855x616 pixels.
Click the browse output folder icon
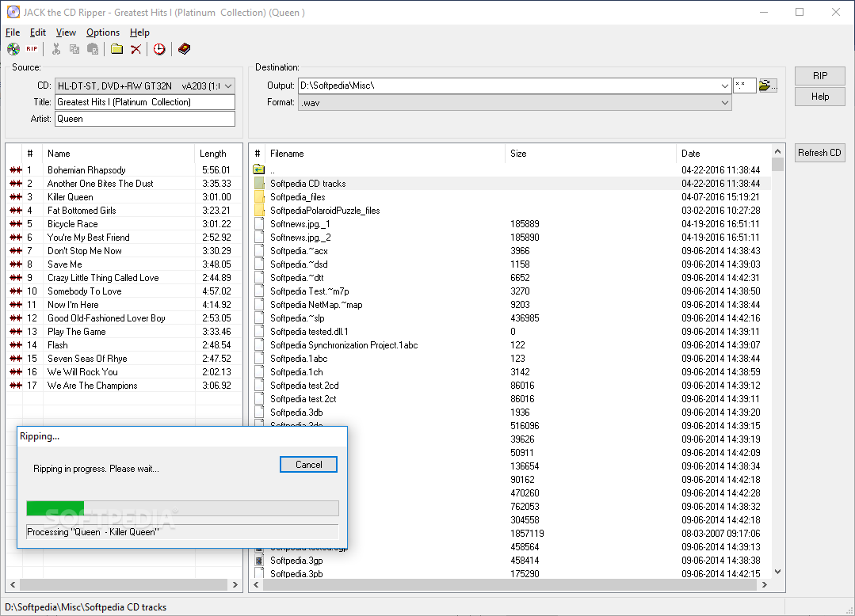coord(768,86)
